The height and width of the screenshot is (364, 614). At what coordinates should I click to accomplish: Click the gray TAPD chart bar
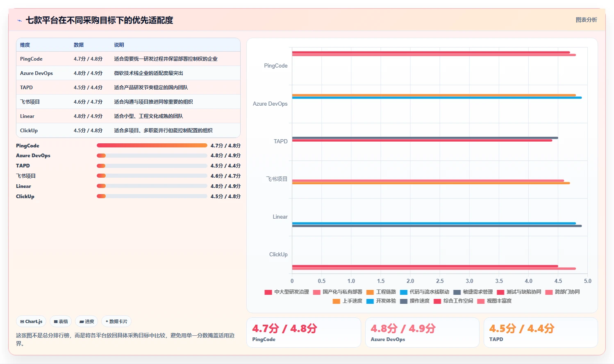[x=425, y=138]
